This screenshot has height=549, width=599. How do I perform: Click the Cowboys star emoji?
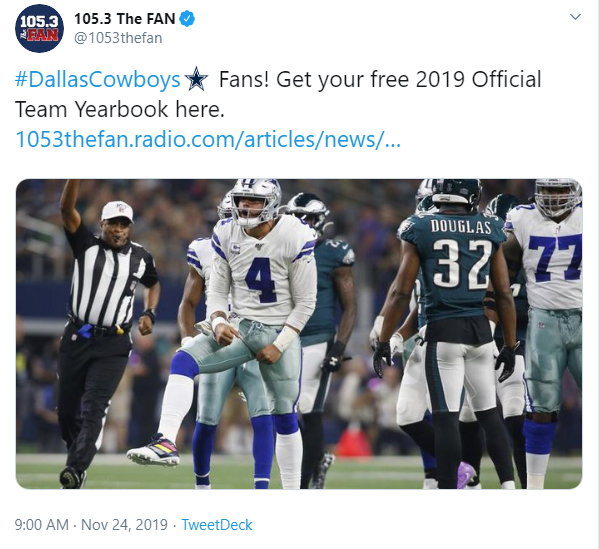pos(196,79)
